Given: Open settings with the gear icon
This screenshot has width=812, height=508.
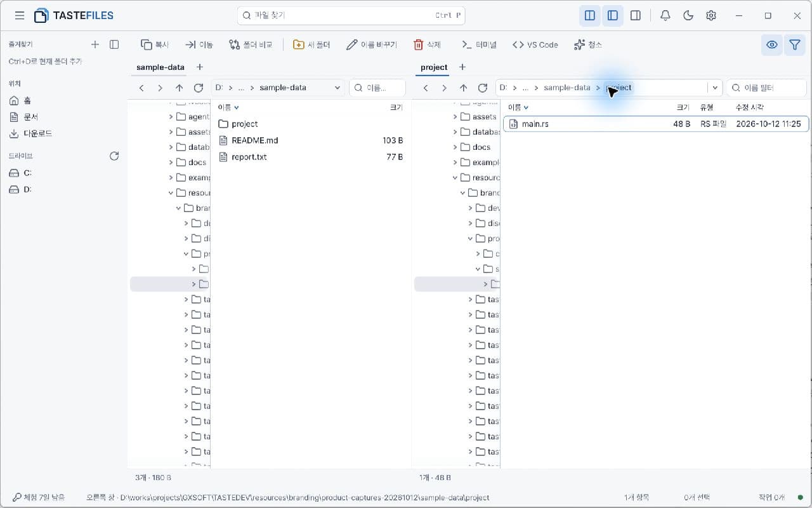Looking at the screenshot, I should (711, 15).
